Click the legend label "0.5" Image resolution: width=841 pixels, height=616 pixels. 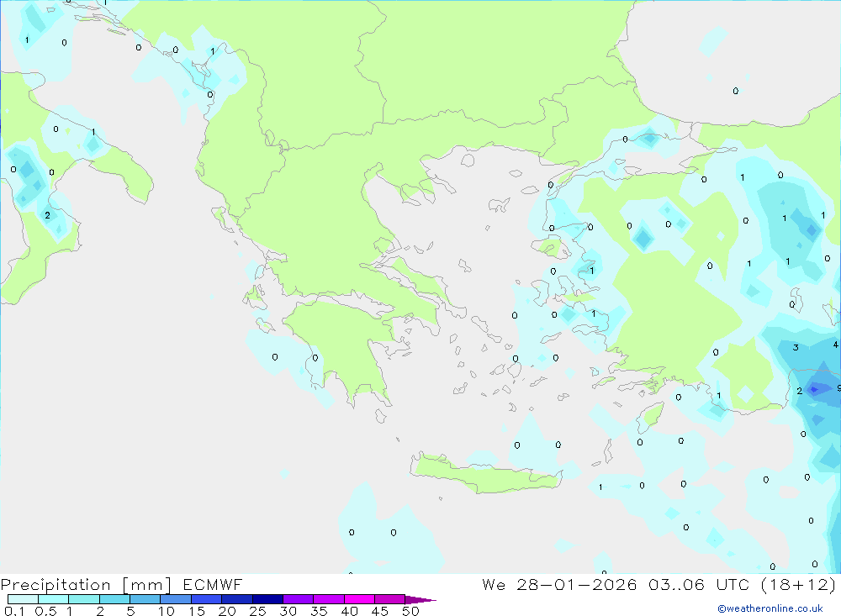pos(45,611)
